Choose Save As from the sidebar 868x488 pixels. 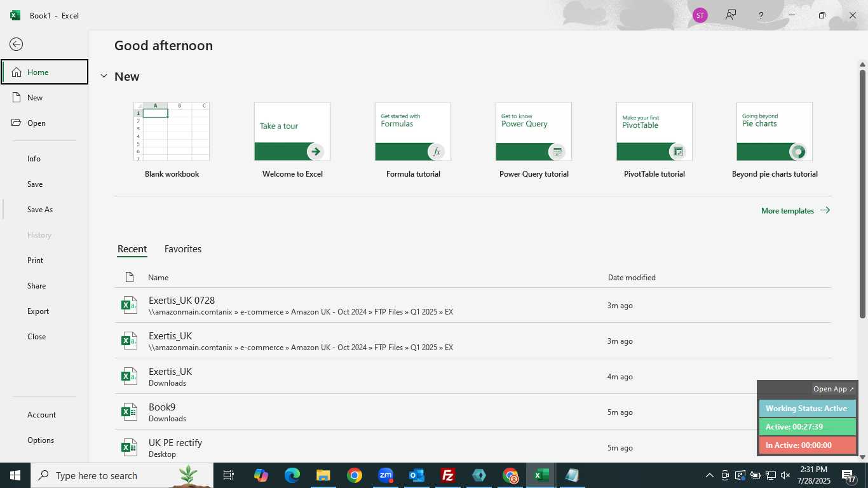[x=44, y=209]
